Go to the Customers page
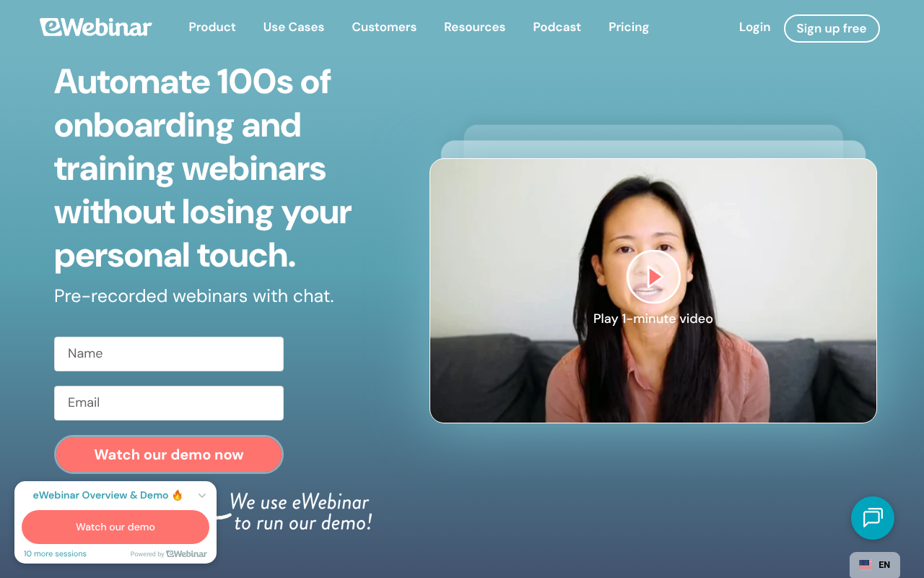924x578 pixels. [x=384, y=27]
